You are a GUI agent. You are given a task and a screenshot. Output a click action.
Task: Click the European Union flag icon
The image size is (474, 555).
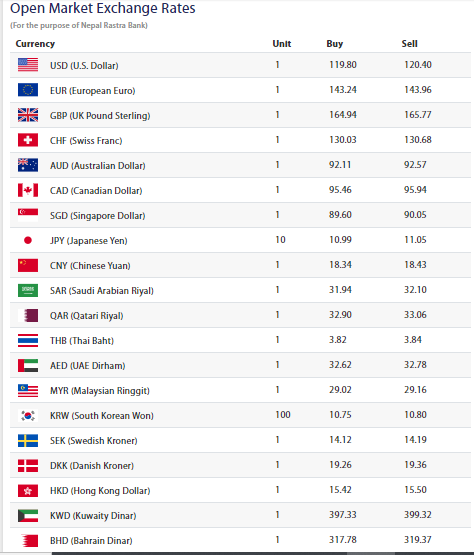tap(28, 90)
